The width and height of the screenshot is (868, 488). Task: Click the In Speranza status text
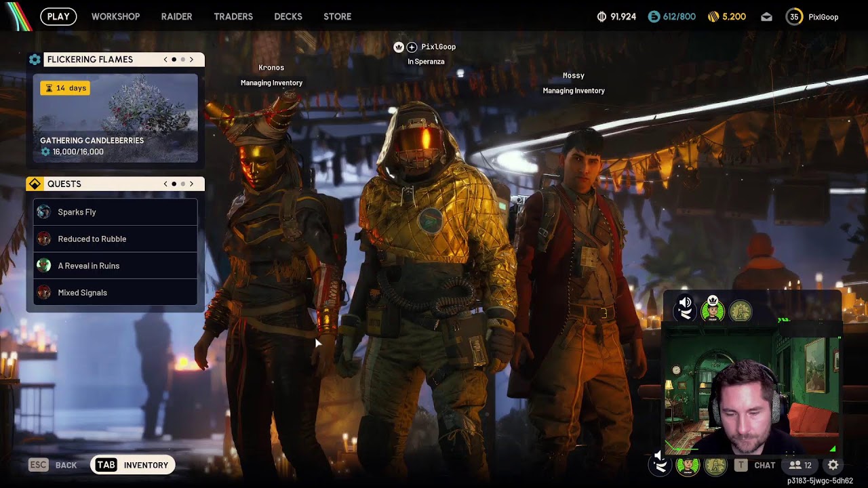426,62
